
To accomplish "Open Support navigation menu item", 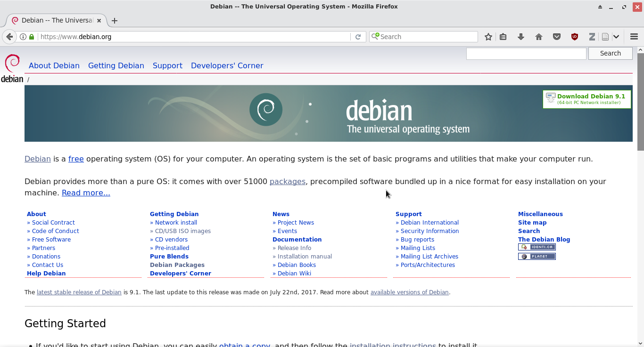I will (x=167, y=66).
